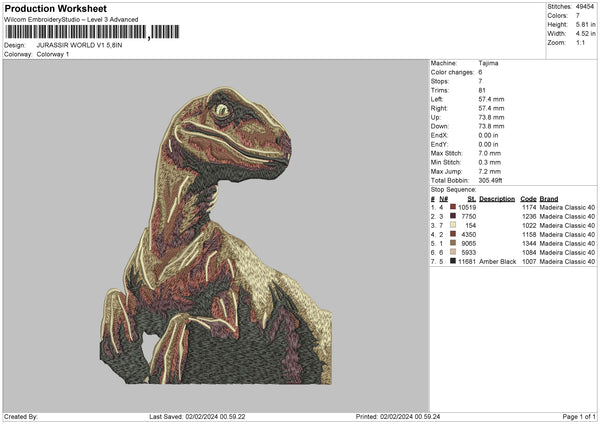Viewport: 600px width, 424px height.
Task: Click the 'Colorway 1' value
Action: click(x=53, y=54)
